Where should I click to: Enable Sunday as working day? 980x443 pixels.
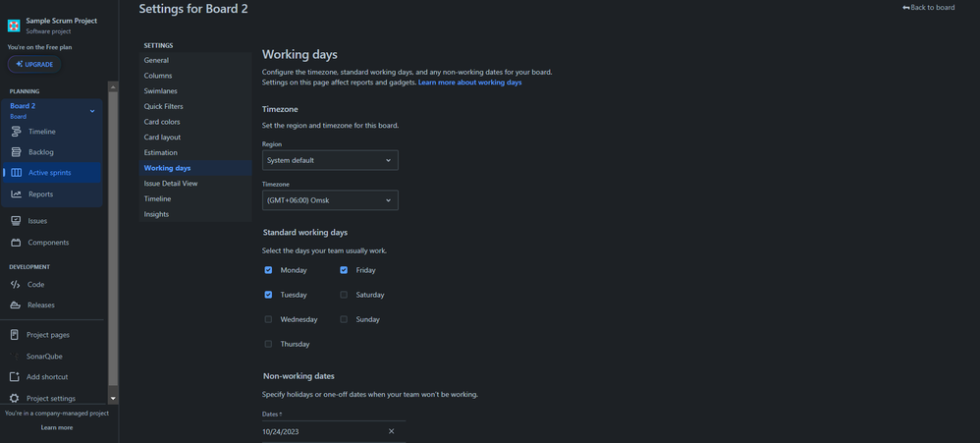344,319
